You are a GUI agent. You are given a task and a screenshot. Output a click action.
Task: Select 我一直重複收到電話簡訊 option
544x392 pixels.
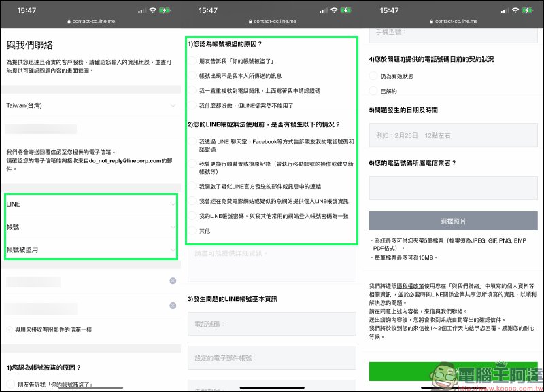click(x=192, y=90)
